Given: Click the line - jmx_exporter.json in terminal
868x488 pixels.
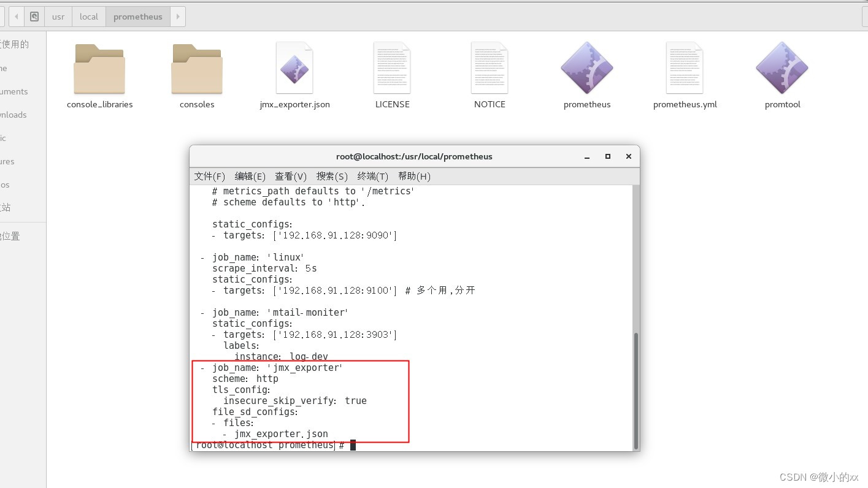Looking at the screenshot, I should [x=275, y=434].
